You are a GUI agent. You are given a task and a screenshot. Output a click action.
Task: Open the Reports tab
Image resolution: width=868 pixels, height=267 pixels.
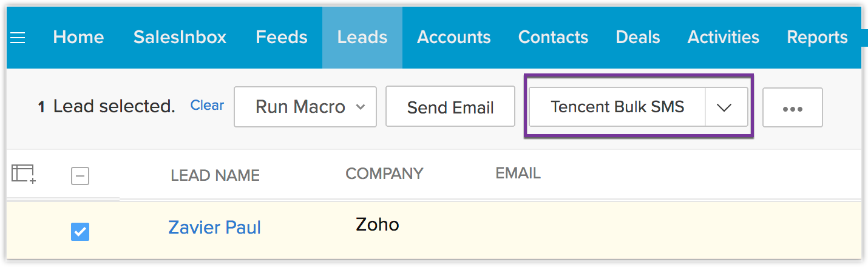tap(817, 38)
